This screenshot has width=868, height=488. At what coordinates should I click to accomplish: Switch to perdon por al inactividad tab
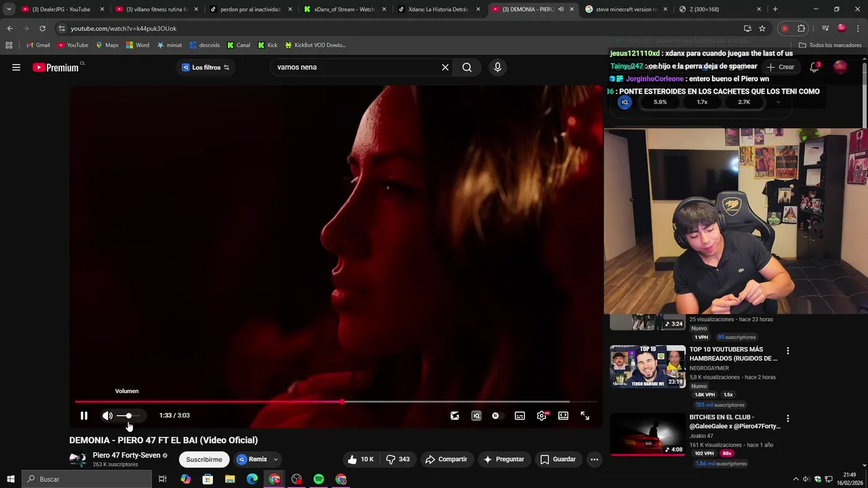(250, 9)
